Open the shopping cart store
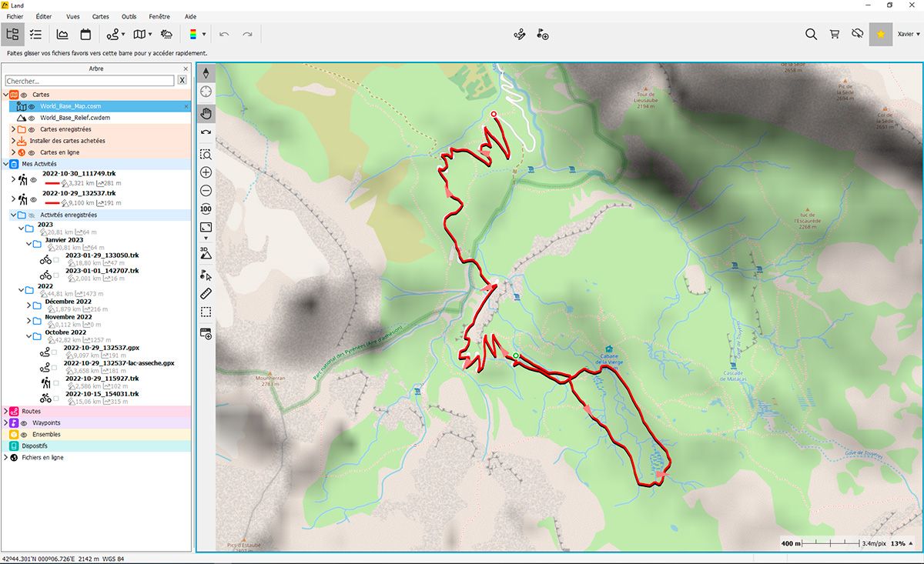Viewport: 924px width, 564px height. pos(834,34)
